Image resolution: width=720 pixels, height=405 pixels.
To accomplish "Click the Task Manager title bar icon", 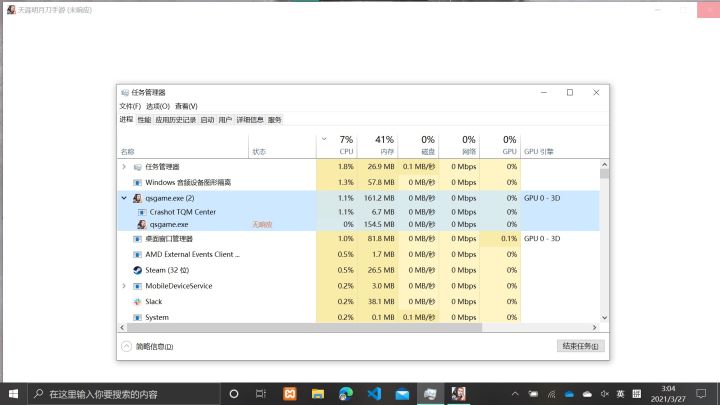I will tap(124, 93).
